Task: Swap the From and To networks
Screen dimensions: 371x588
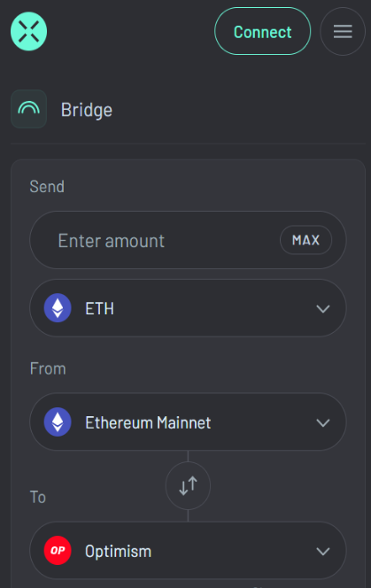Action: point(188,485)
